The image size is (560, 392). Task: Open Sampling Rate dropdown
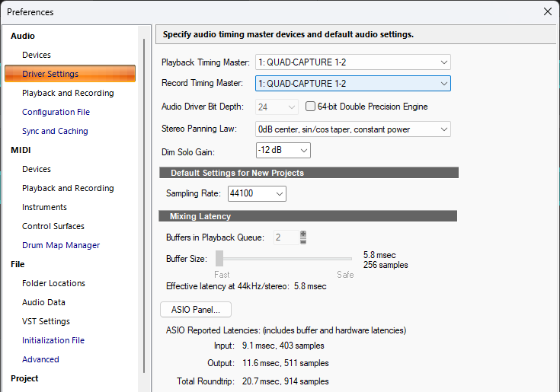(x=257, y=193)
